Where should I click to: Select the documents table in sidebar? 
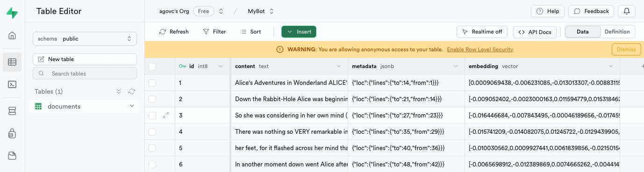click(85, 106)
